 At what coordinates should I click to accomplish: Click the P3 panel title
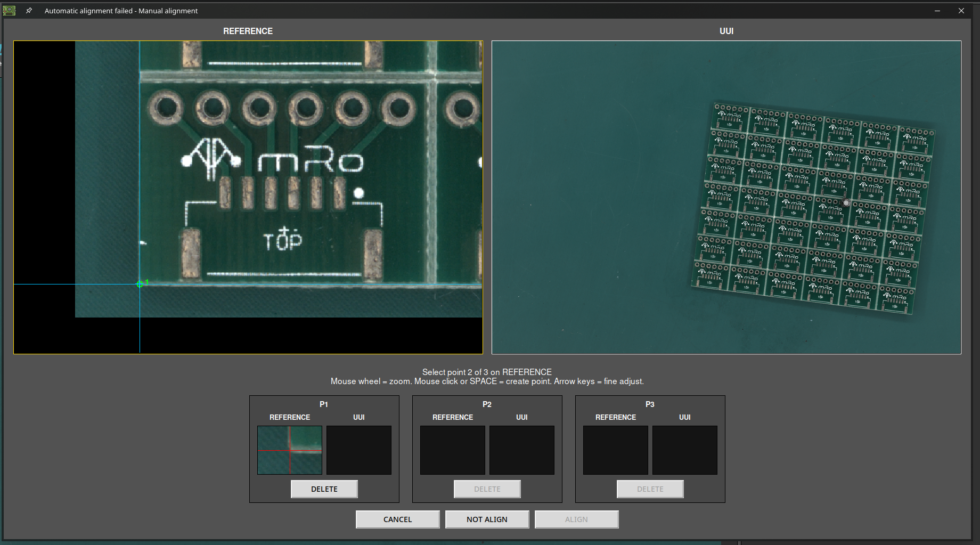[x=650, y=404]
